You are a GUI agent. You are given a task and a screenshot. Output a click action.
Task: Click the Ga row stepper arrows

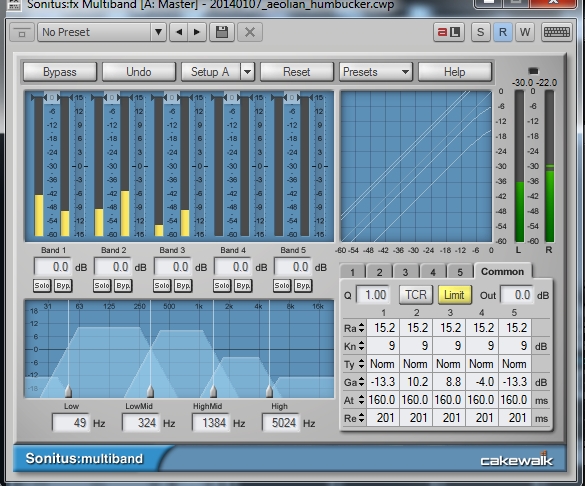tap(361, 382)
